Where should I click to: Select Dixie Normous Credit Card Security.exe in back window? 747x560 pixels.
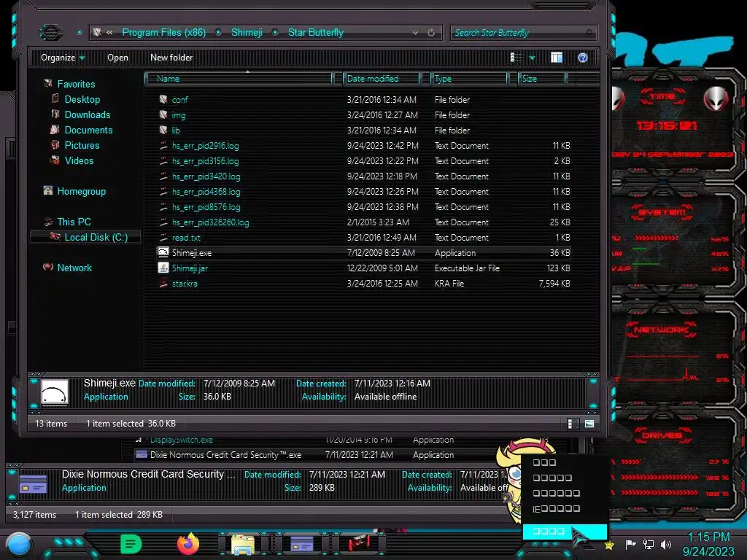[x=225, y=455]
